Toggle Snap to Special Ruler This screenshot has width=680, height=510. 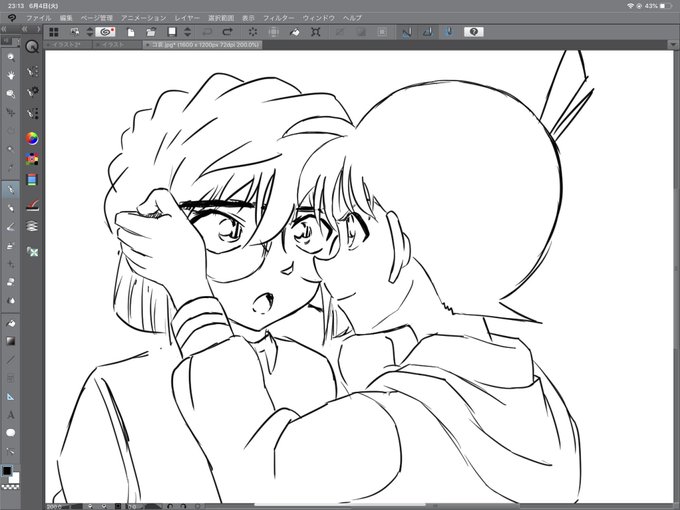[x=428, y=32]
